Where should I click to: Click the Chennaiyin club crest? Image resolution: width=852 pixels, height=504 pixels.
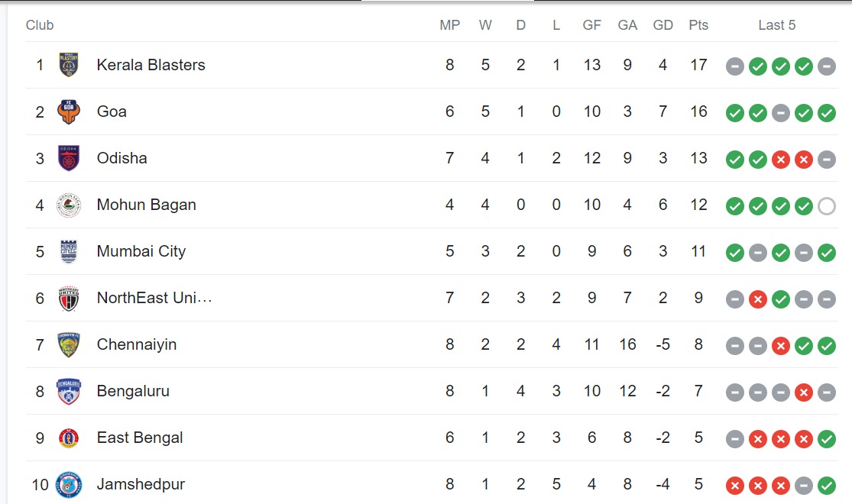(x=69, y=344)
